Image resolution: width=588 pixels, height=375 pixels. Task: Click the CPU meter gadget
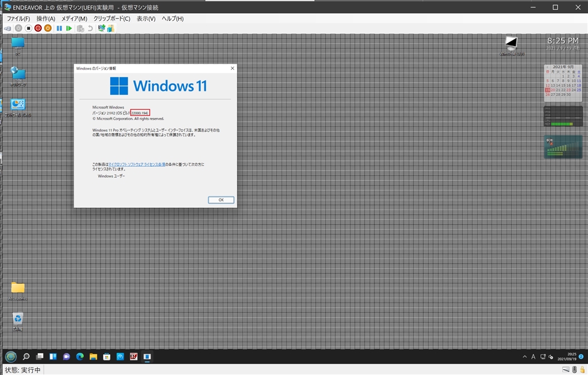tap(563, 116)
